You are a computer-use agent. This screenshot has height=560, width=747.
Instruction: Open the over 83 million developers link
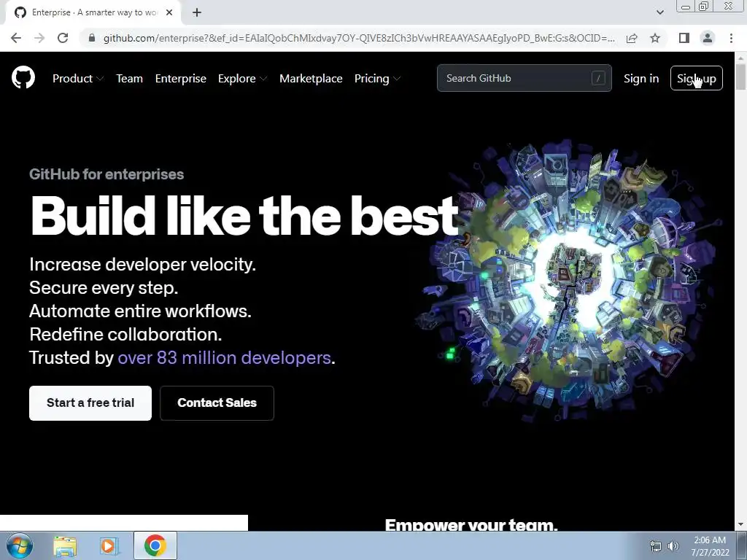tap(225, 357)
